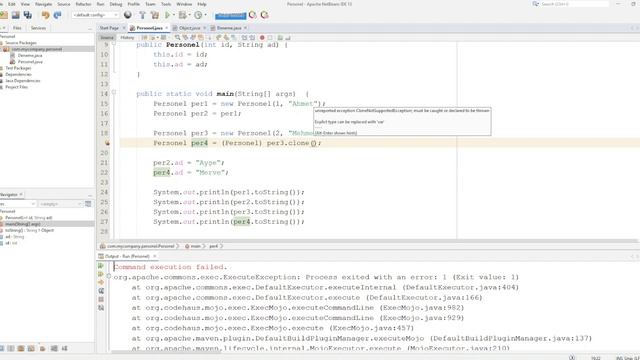Switch to the Services panel tab
Viewport: 640px width, 360px height.
click(38, 28)
